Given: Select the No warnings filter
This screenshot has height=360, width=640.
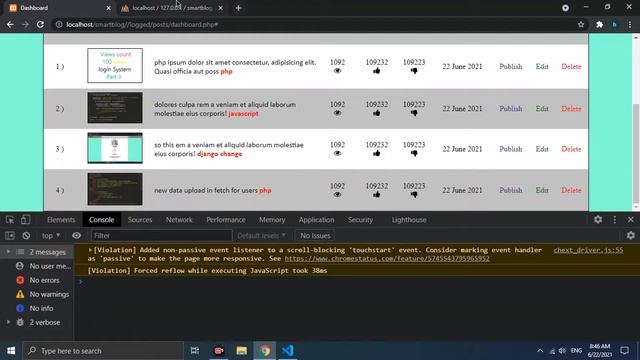Looking at the screenshot, I should point(42,294).
